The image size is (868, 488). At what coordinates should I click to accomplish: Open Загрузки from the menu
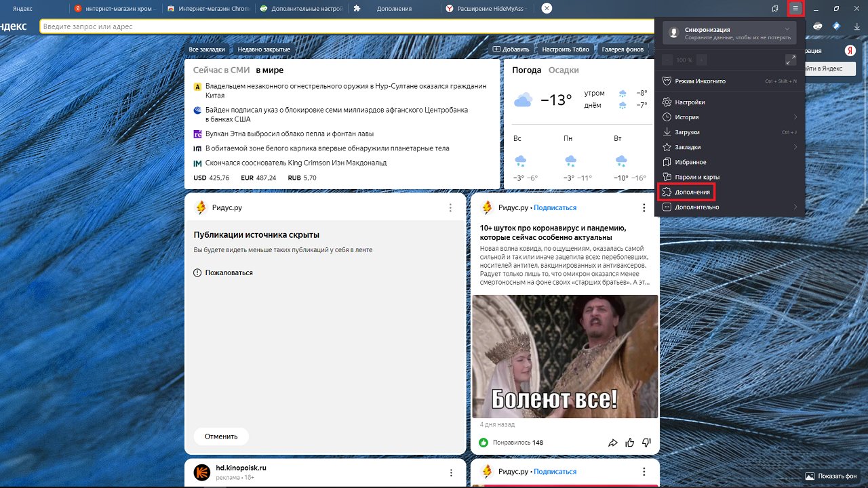point(730,132)
